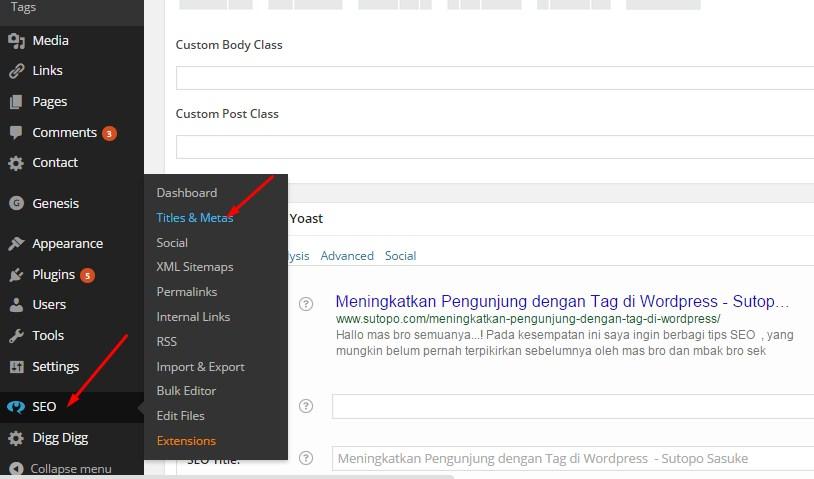Viewport: 814px width, 479px height.
Task: Open XML Sitemaps from SEO flyout
Action: pyautogui.click(x=195, y=267)
